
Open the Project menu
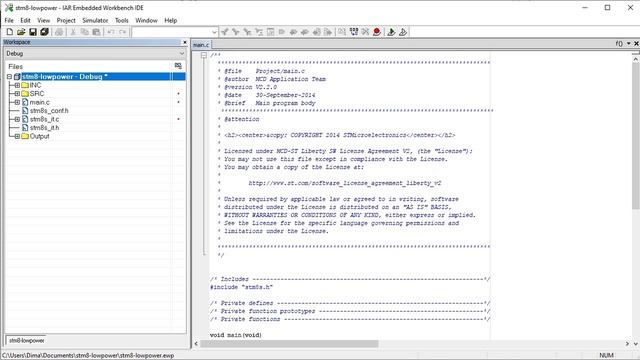66,20
